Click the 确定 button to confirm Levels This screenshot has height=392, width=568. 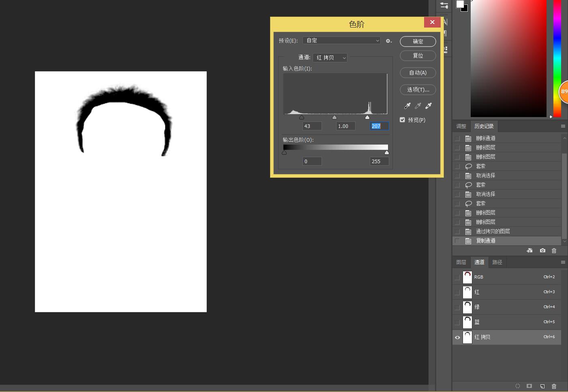tap(418, 41)
